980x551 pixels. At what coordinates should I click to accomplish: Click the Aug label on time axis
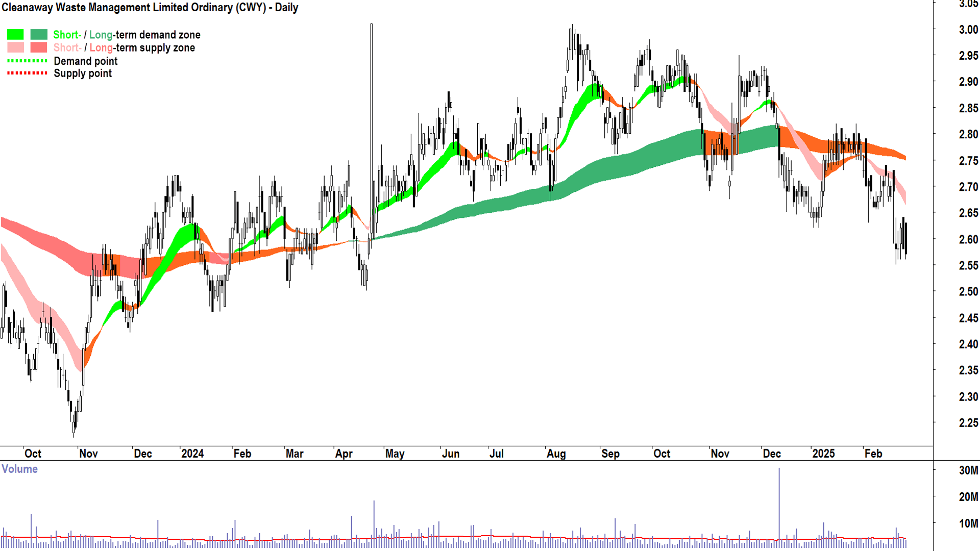[x=556, y=454]
